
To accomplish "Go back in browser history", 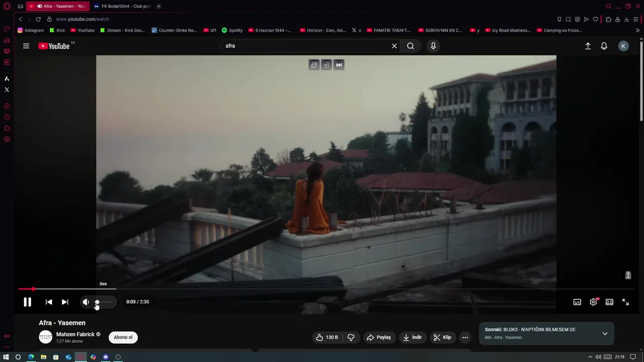I will (21, 19).
